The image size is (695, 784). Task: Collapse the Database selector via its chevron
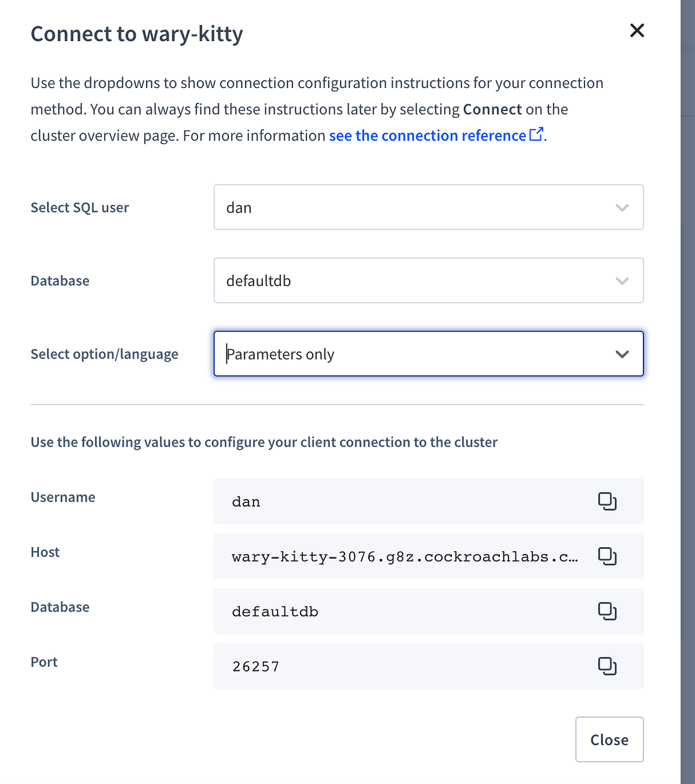click(x=623, y=280)
